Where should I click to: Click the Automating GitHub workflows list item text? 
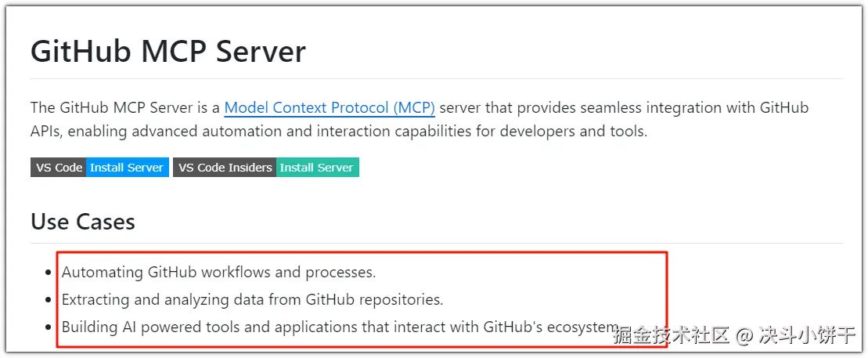tap(219, 273)
